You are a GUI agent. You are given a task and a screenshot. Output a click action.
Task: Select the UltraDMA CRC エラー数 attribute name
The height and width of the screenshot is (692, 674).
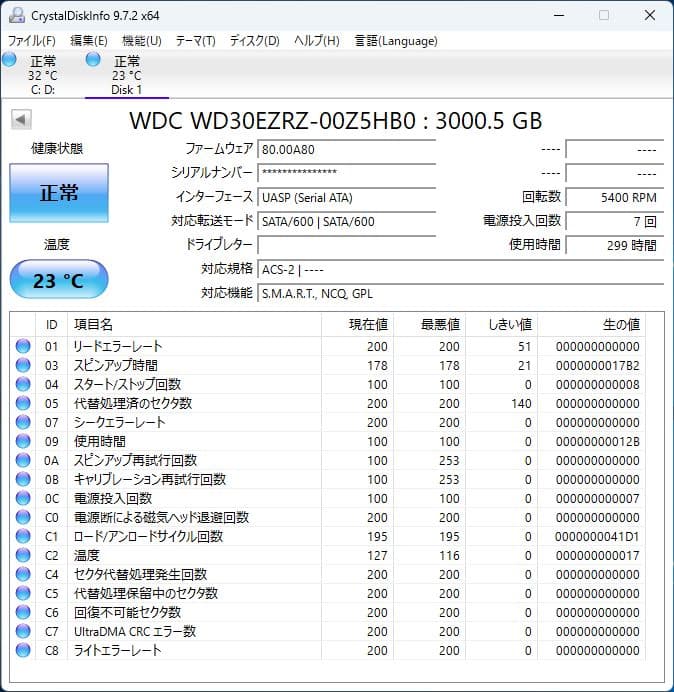coord(135,631)
